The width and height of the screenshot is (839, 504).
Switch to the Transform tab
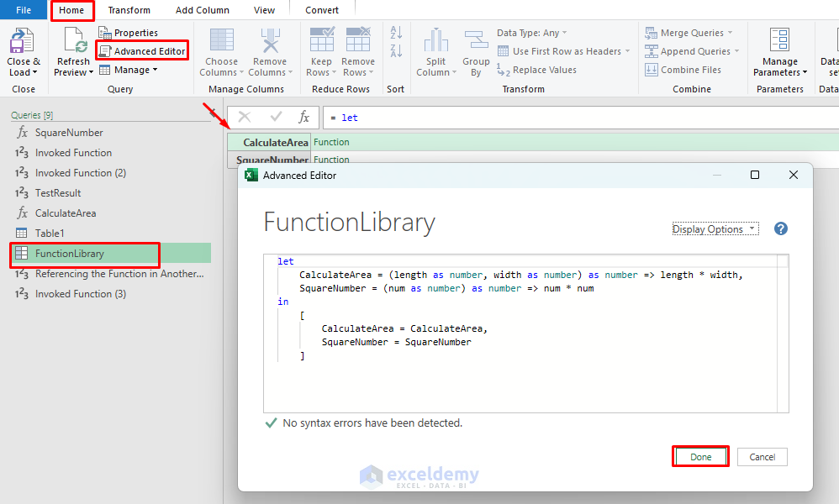point(129,10)
